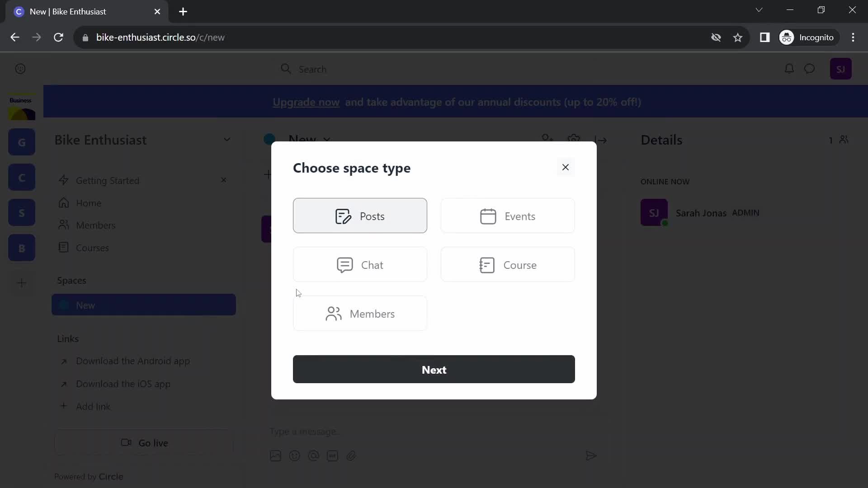Click the Next button to proceed

[x=434, y=370]
